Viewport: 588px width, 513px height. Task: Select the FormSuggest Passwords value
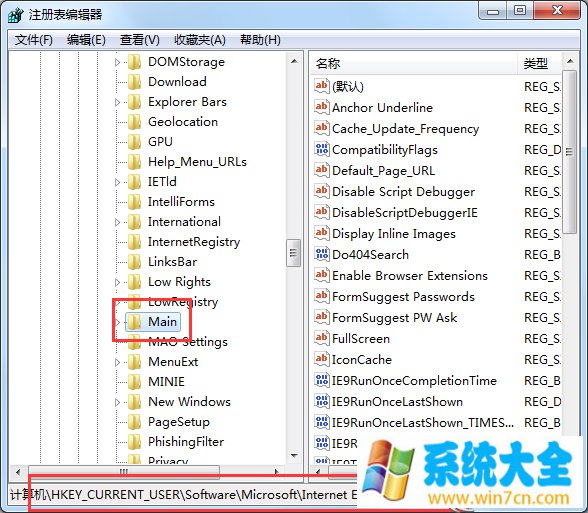[x=404, y=297]
